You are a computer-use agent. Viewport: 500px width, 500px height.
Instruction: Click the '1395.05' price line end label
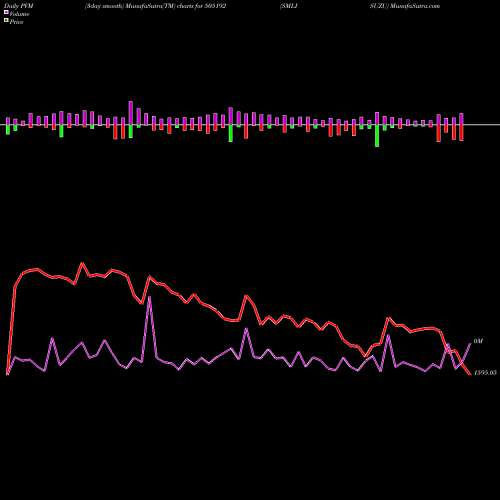click(485, 372)
